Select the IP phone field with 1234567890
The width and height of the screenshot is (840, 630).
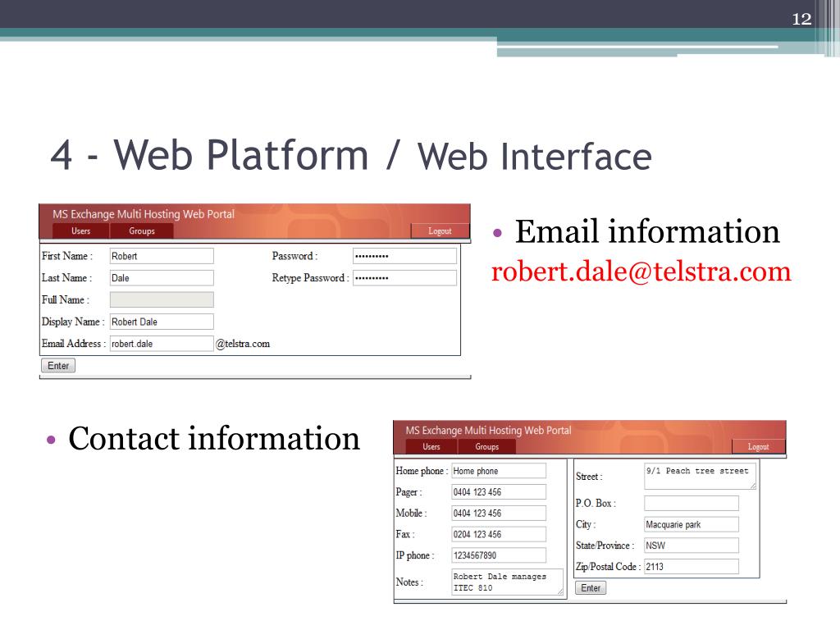coord(499,555)
